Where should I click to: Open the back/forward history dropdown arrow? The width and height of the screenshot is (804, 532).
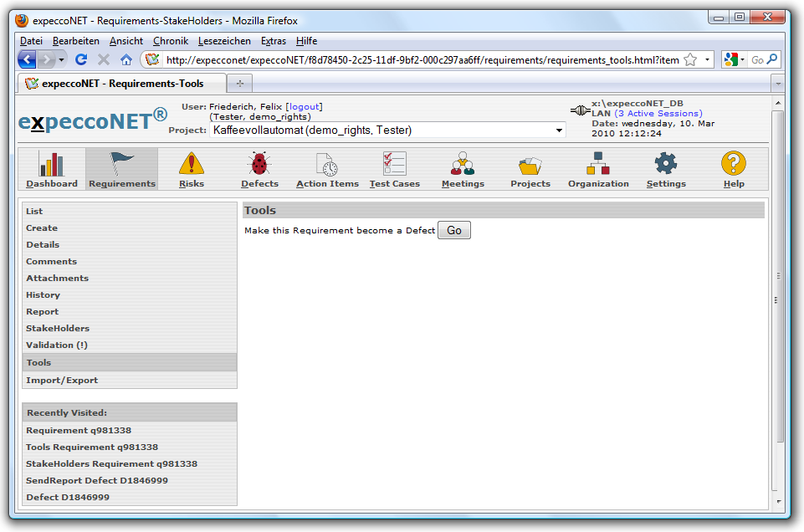pos(64,59)
